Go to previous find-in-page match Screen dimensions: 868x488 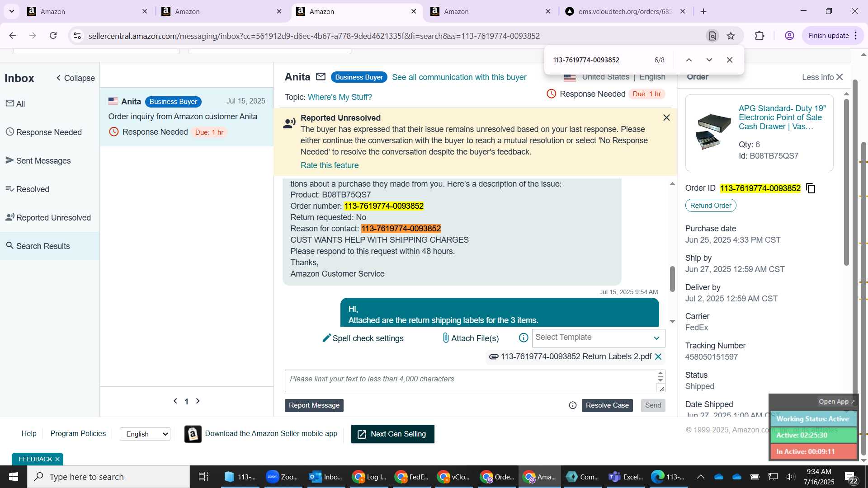pos(689,60)
